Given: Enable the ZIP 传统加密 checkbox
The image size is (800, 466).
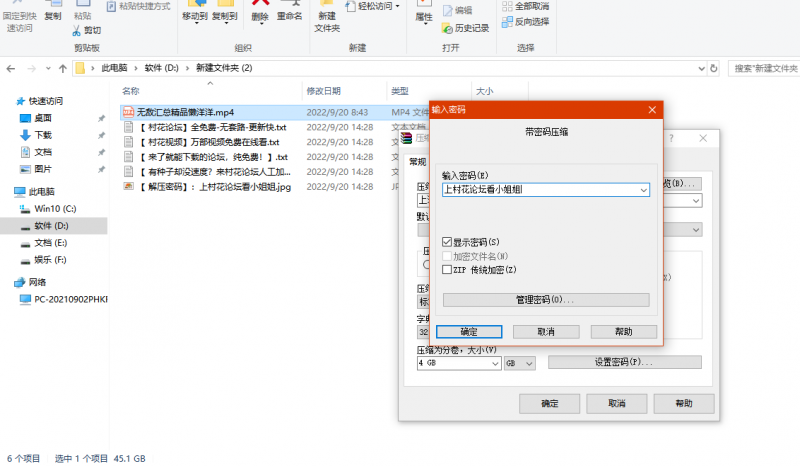Looking at the screenshot, I should [447, 269].
